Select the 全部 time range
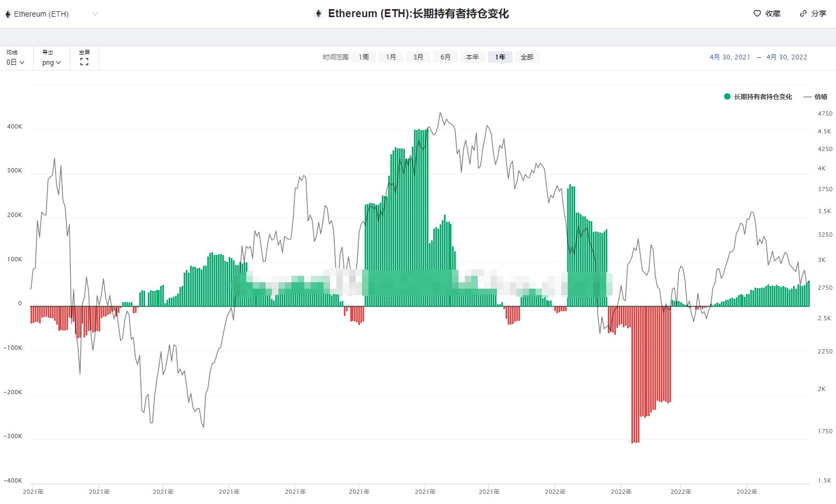This screenshot has height=504, width=836. 527,57
